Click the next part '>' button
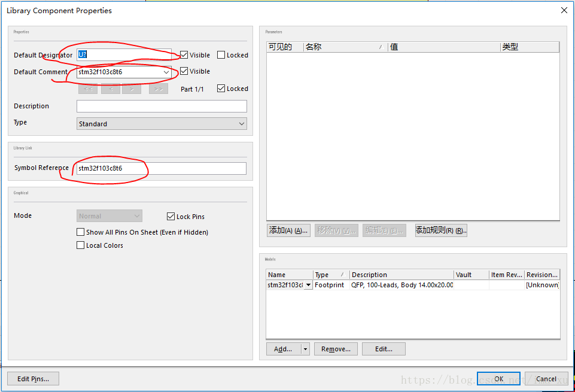Screen dimensions: 575x392 click(x=132, y=89)
